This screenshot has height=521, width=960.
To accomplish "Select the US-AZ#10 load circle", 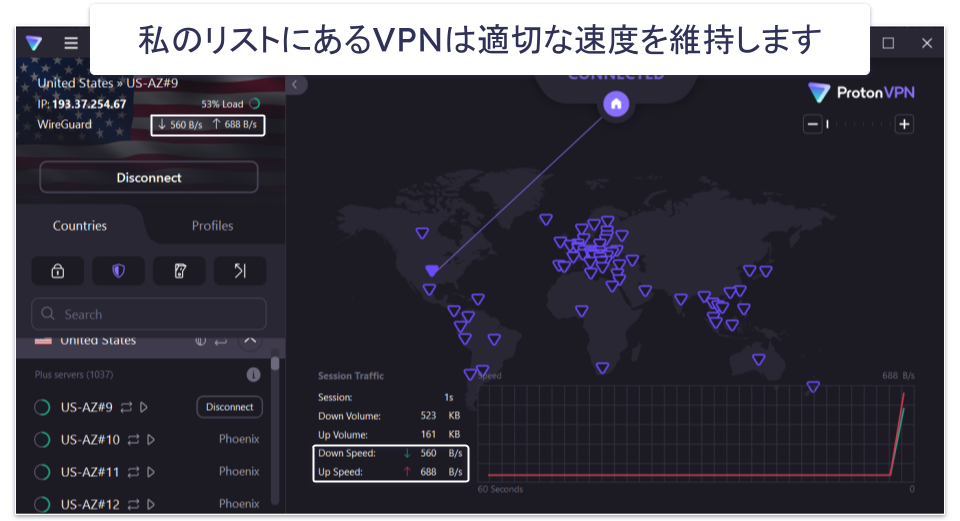I will pos(42,440).
